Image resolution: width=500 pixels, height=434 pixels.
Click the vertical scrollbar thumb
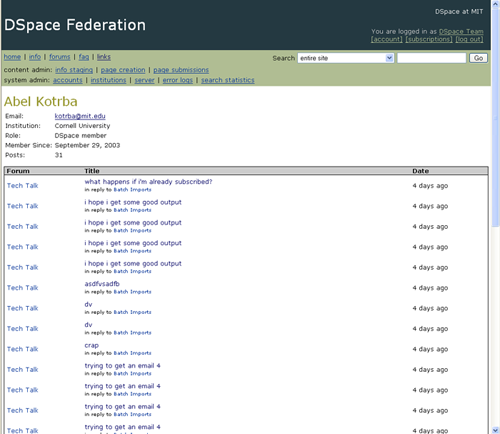(496, 117)
